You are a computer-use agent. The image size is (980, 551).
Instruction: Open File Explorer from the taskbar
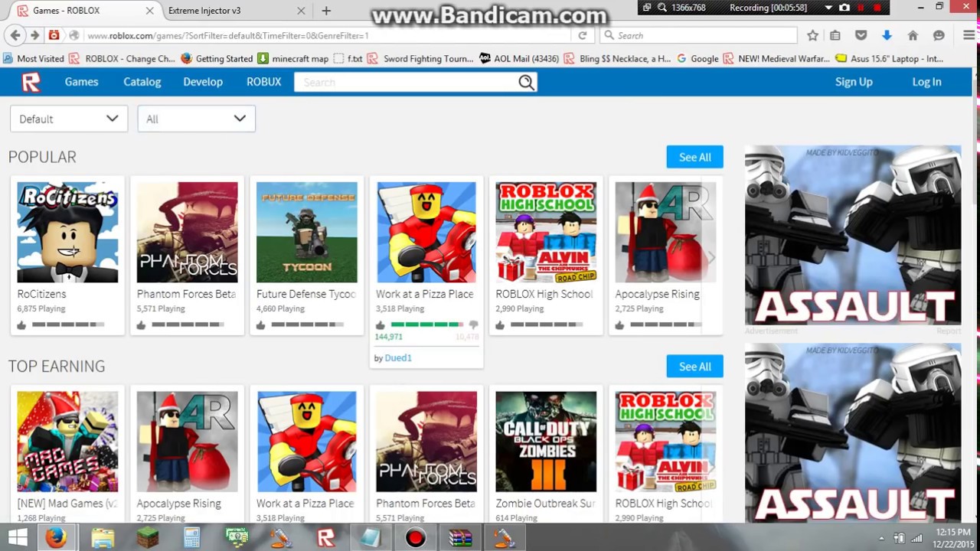point(103,538)
